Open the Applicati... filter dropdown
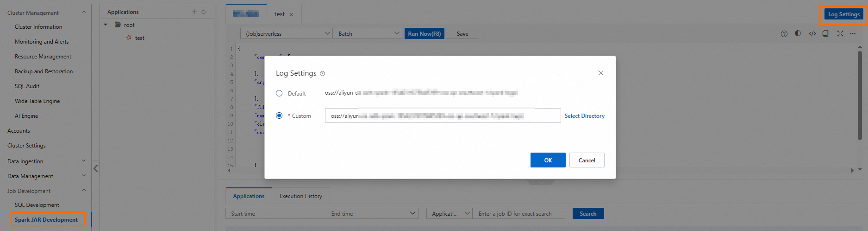This screenshot has width=868, height=231. pyautogui.click(x=449, y=213)
